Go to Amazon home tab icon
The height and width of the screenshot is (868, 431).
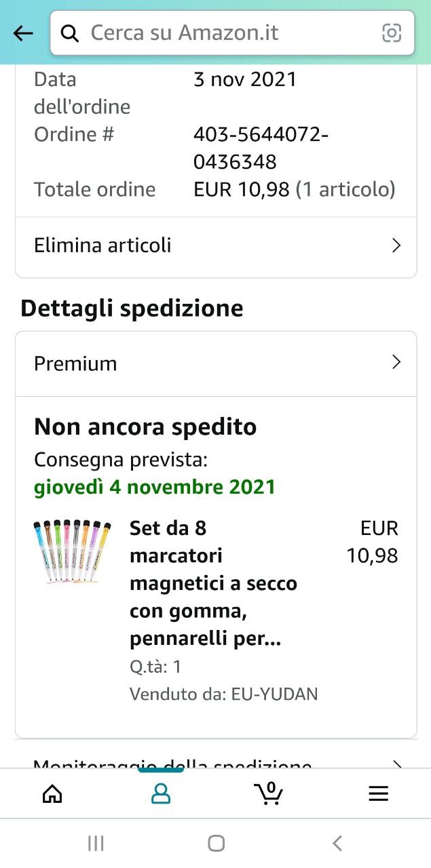pos(52,793)
